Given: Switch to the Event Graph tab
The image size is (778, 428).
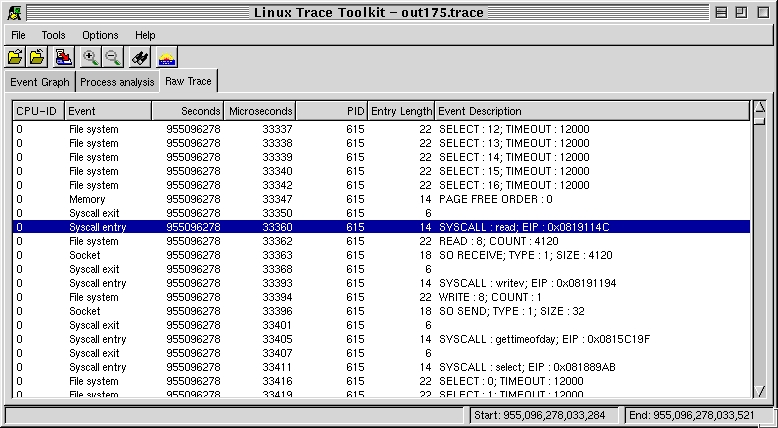Looking at the screenshot, I should 40,82.
